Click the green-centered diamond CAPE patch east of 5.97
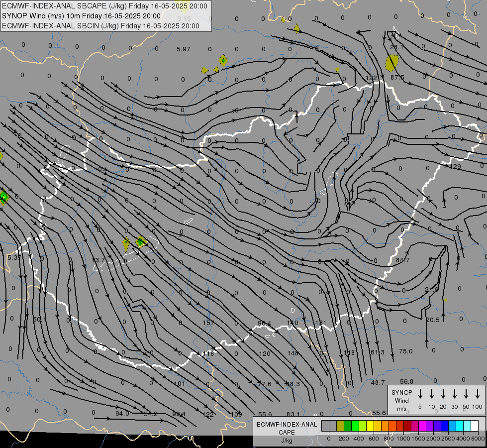The image size is (487, 448). [x=223, y=60]
